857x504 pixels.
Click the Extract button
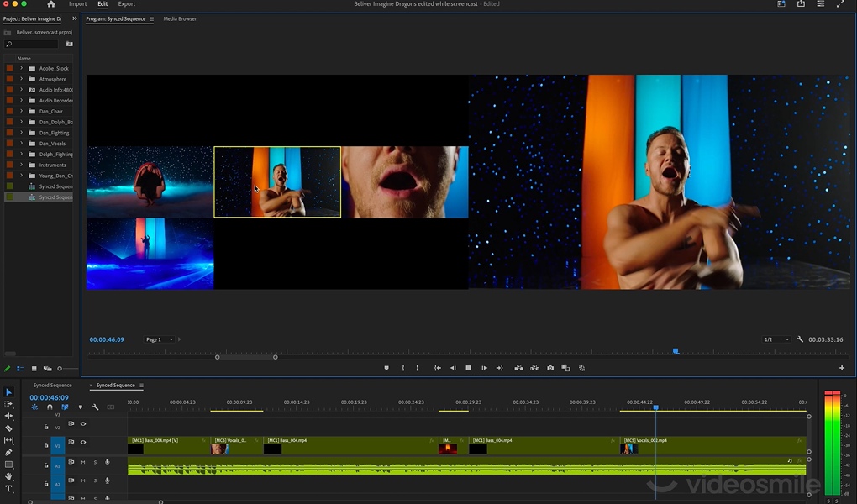pyautogui.click(x=534, y=368)
